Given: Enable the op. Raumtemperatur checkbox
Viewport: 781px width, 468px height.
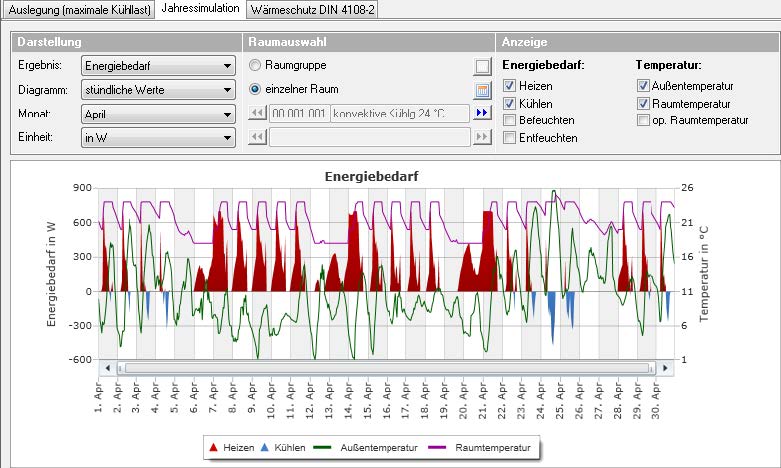Looking at the screenshot, I should tap(643, 120).
